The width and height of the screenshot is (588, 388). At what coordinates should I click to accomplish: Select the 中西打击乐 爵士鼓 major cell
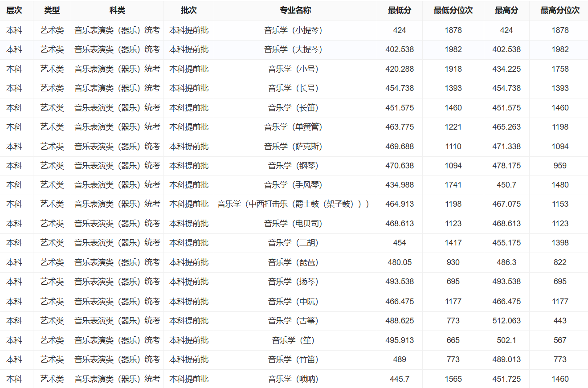[x=295, y=204]
